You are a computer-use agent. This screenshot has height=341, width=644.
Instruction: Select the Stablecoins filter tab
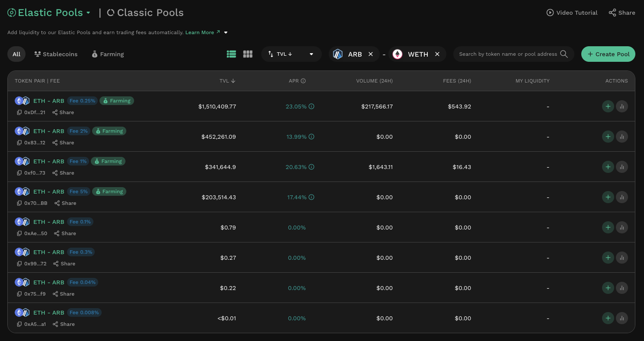point(56,54)
